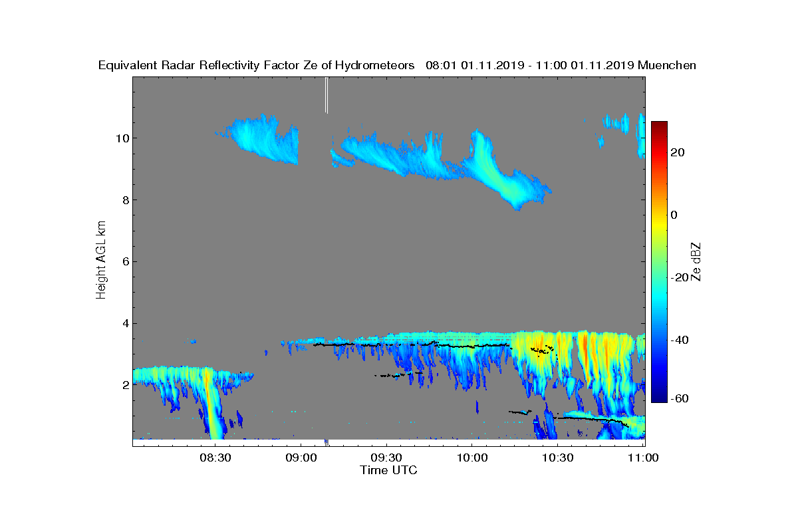
Task: Click the x-axis tick label '11:00'
Action: 643,458
